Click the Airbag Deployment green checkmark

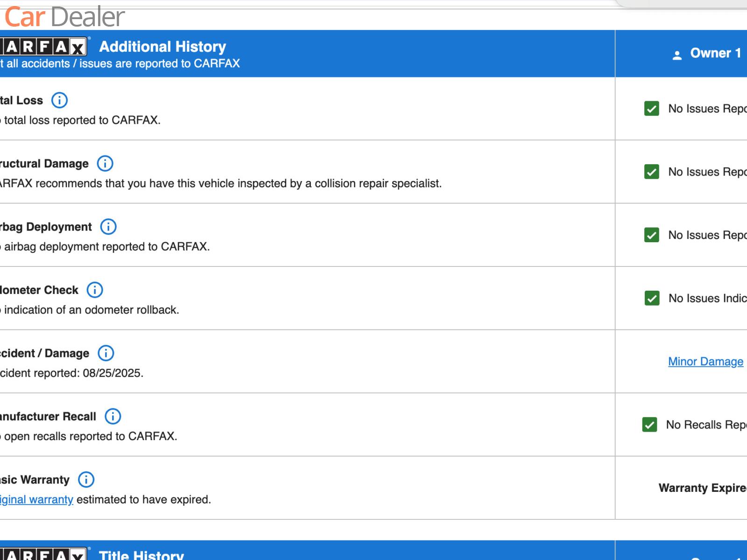(x=651, y=235)
